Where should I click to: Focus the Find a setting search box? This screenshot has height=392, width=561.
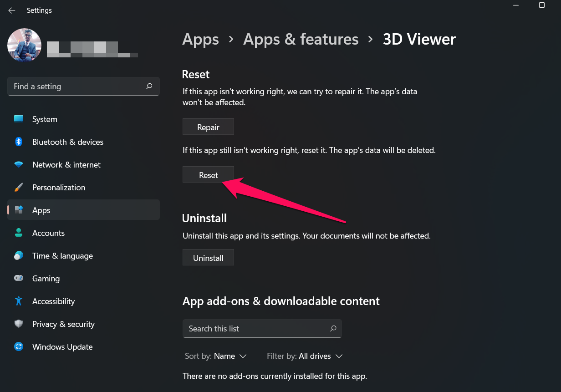click(77, 87)
